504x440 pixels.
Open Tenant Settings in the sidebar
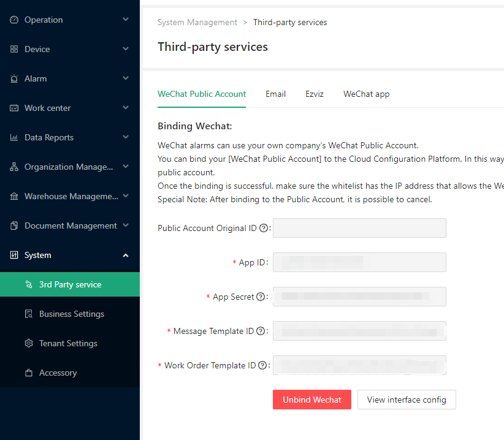coord(70,343)
